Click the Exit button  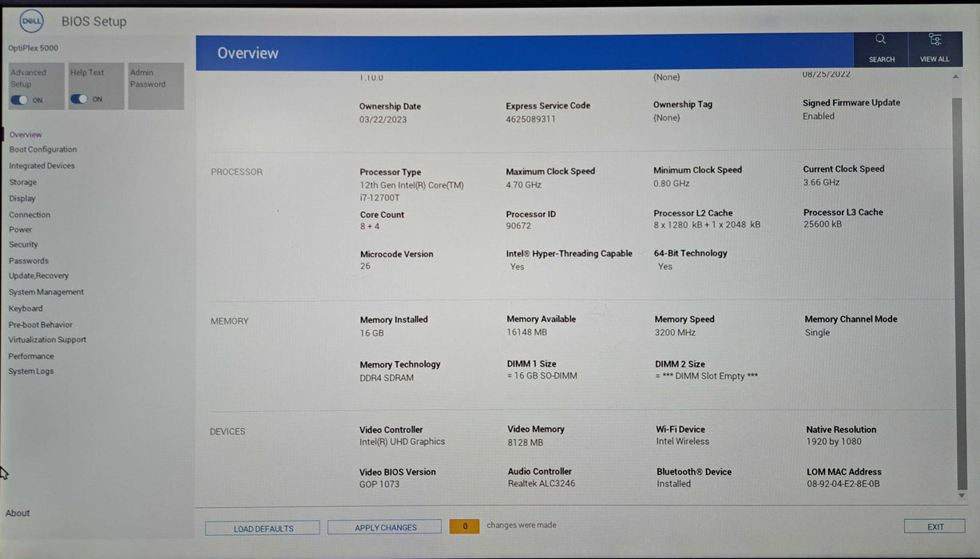(x=934, y=526)
